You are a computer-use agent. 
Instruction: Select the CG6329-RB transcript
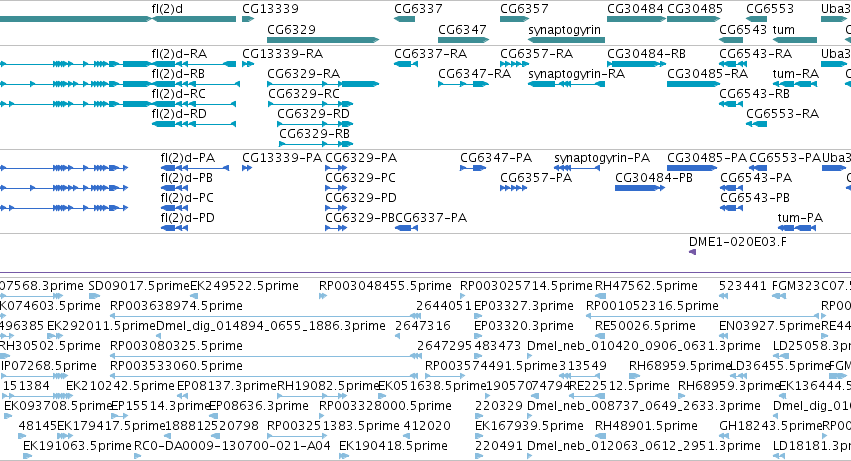(316, 144)
